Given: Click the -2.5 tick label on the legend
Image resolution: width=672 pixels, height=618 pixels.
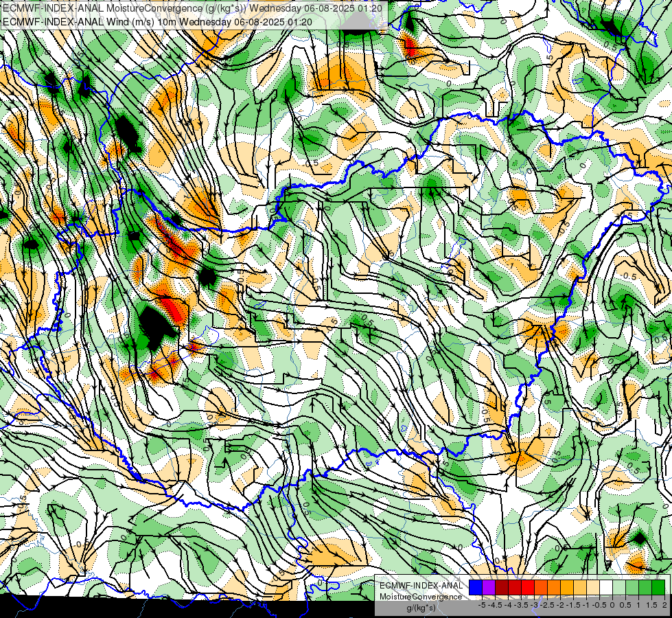Looking at the screenshot, I should pyautogui.click(x=547, y=605).
